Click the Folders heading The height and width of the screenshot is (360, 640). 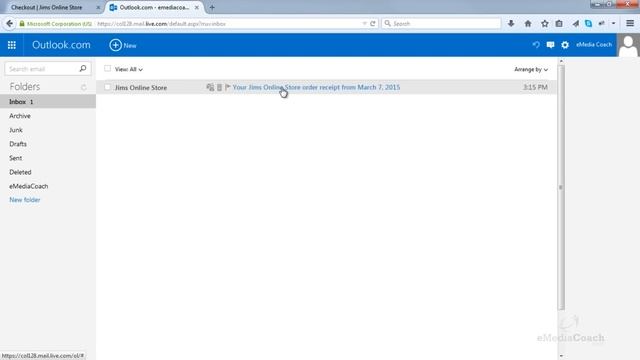24,87
